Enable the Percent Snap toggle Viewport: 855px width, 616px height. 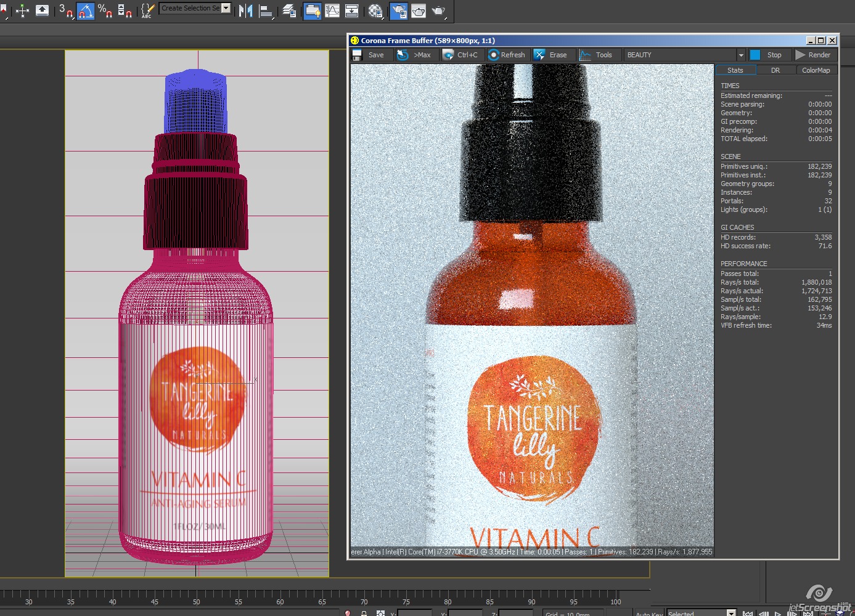point(105,10)
